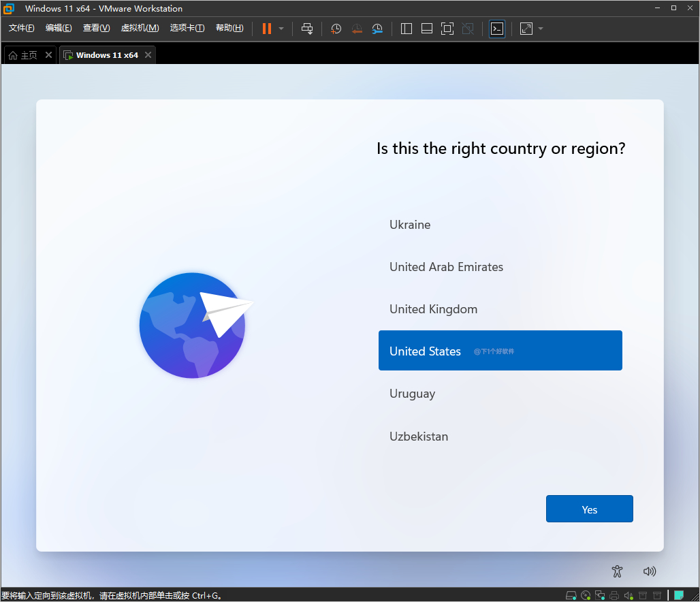700x602 pixels.
Task: Open the 帮助(H) menu
Action: [229, 28]
